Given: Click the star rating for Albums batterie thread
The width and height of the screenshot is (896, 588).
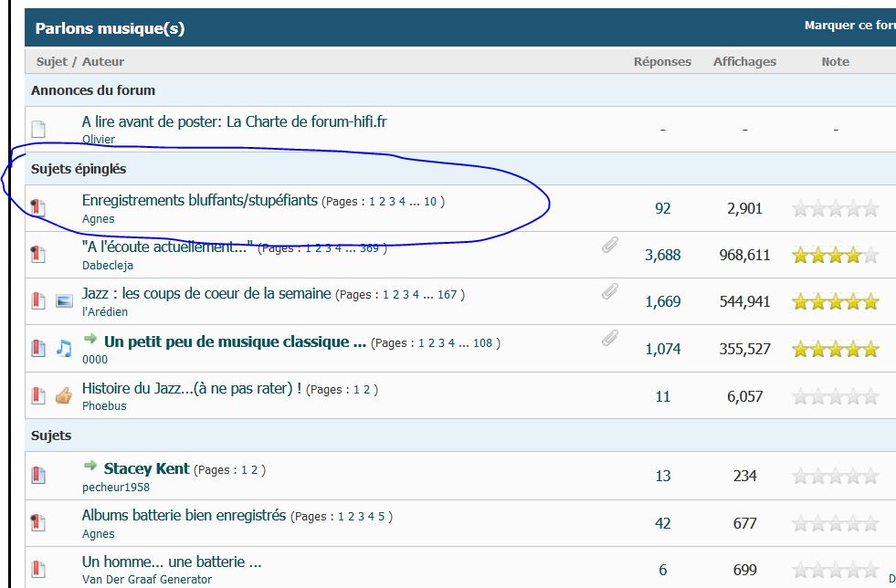Looking at the screenshot, I should [x=836, y=523].
